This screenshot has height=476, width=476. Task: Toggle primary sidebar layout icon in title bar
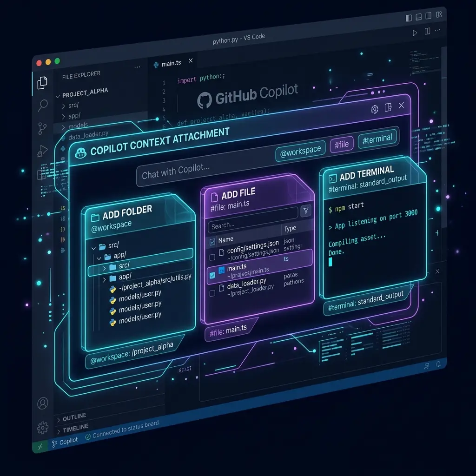point(409,18)
